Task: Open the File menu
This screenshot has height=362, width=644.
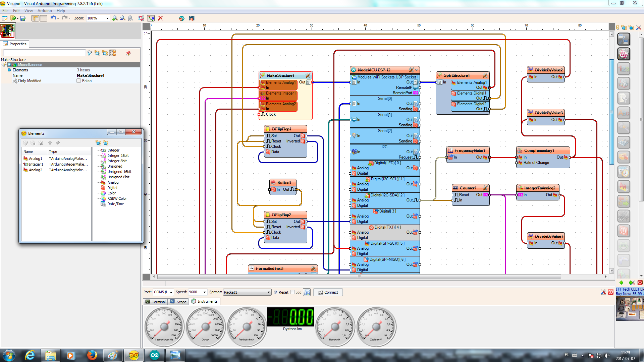Action: (5, 11)
